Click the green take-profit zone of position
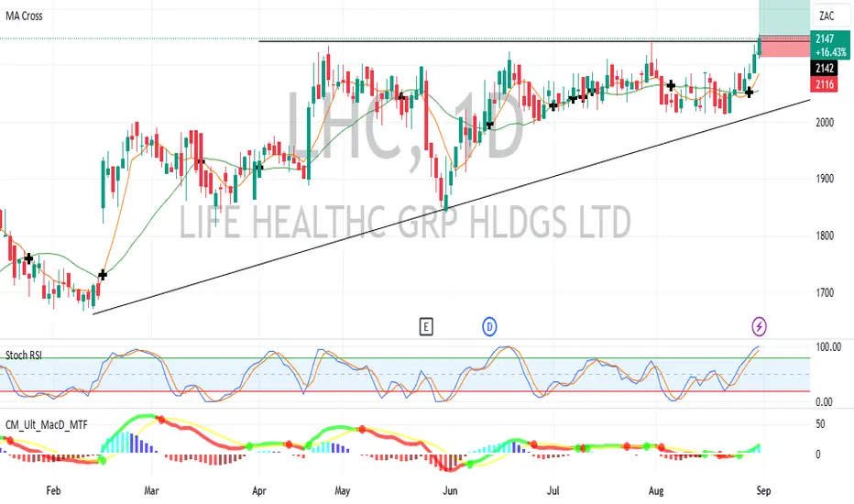854x504 pixels. (x=784, y=16)
